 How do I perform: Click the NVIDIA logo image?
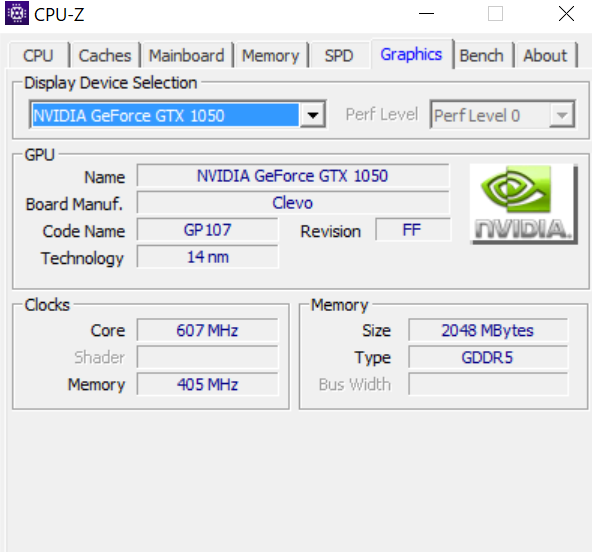[x=523, y=204]
